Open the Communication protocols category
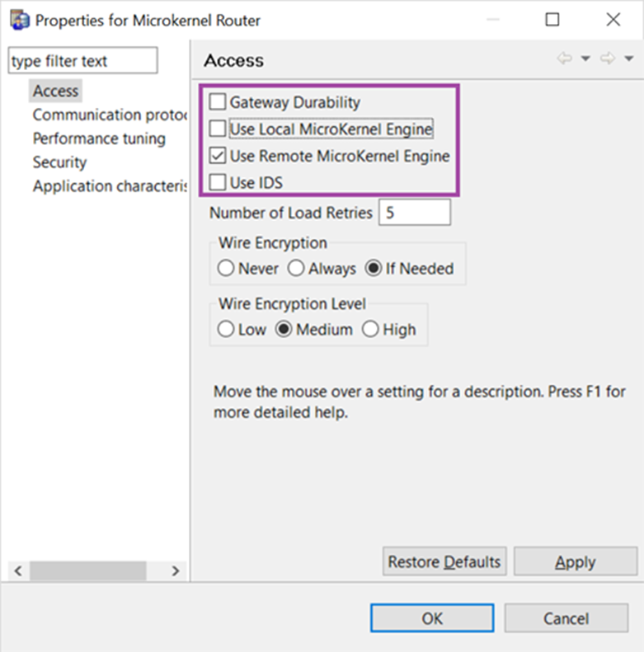Image resolution: width=644 pixels, height=652 pixels. (110, 115)
